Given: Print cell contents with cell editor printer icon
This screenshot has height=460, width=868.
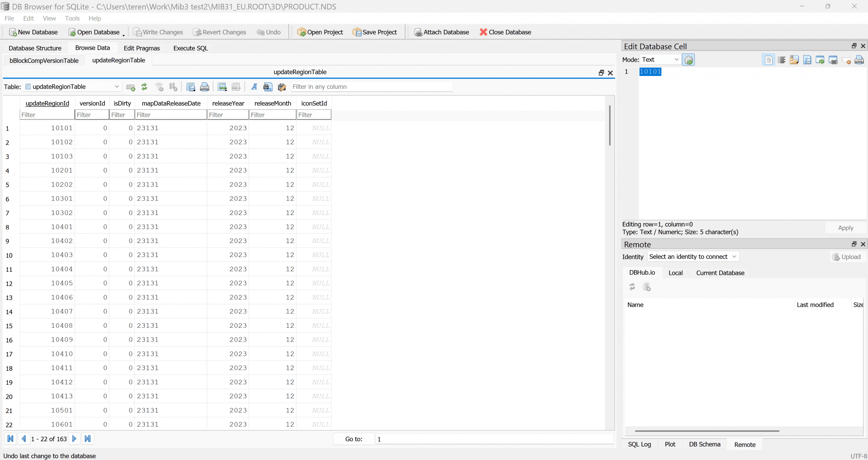Looking at the screenshot, I should (x=859, y=60).
